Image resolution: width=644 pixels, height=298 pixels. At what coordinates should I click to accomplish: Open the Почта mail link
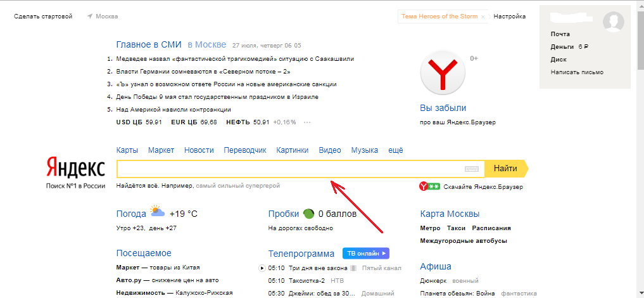pos(560,34)
